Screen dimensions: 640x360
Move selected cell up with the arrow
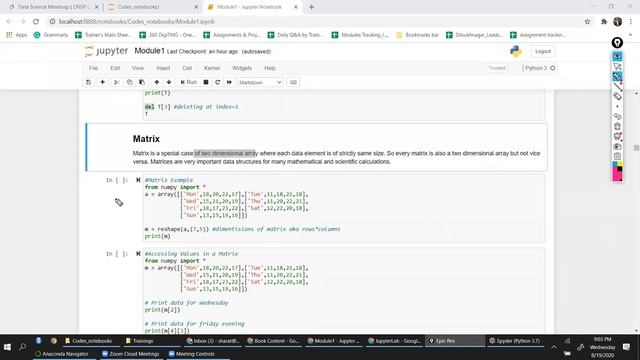pos(156,82)
